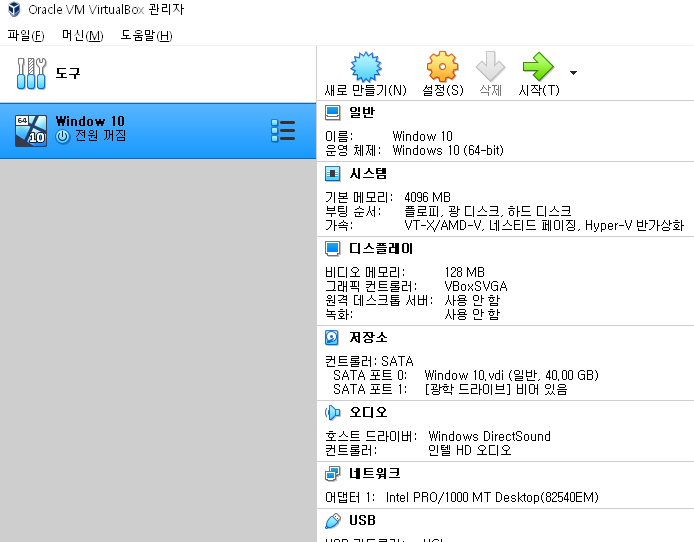
Task: Click the Storage (저장소) disk icon
Action: [x=332, y=338]
